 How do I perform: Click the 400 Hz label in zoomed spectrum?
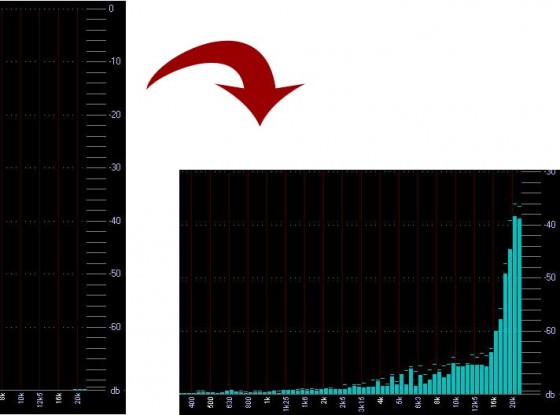point(192,402)
